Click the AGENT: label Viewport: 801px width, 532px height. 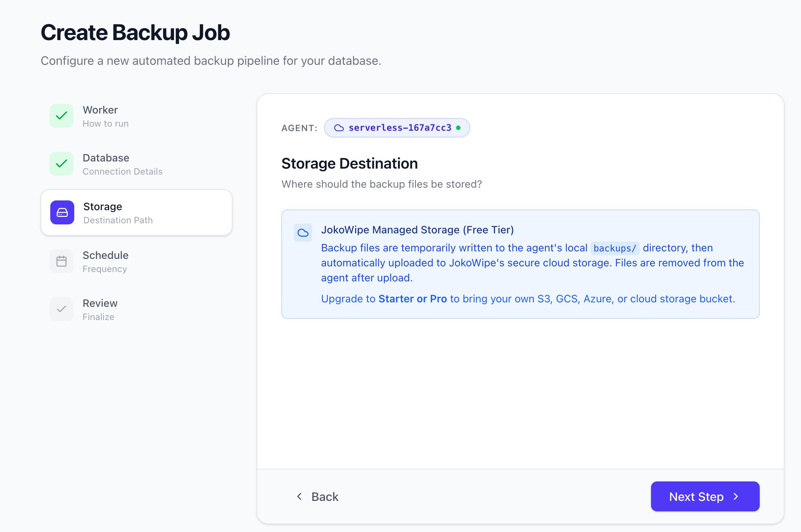point(299,128)
